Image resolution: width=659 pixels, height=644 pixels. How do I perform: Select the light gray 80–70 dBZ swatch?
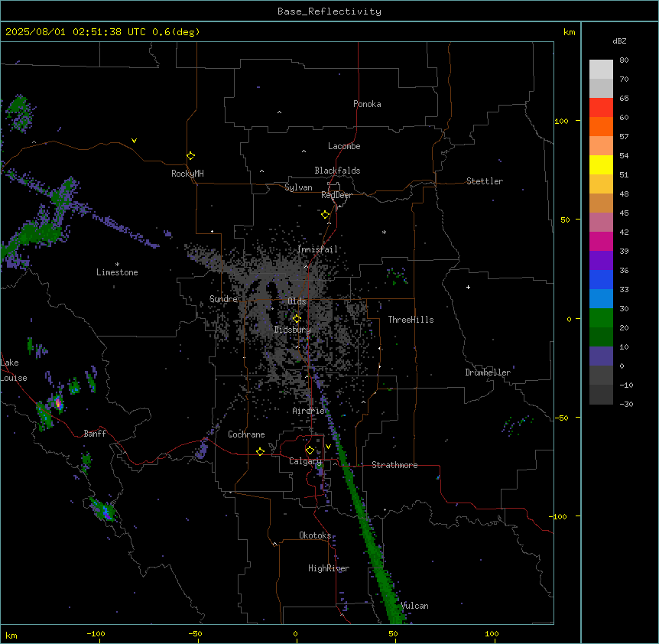coord(601,70)
